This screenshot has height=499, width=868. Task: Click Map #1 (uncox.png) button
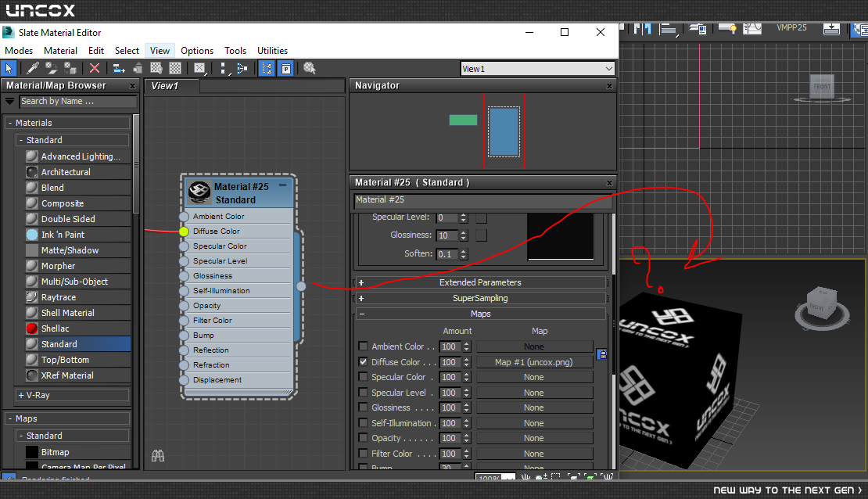534,361
